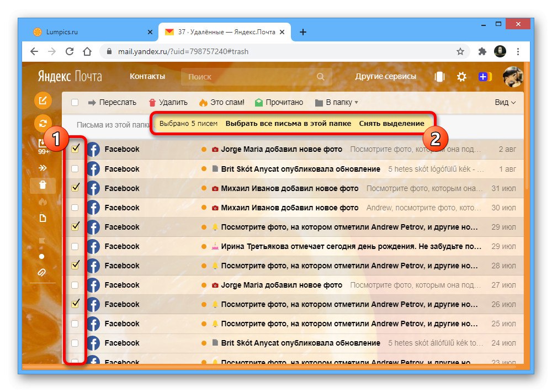Open the Trash folder icon in sidebar

(43, 185)
